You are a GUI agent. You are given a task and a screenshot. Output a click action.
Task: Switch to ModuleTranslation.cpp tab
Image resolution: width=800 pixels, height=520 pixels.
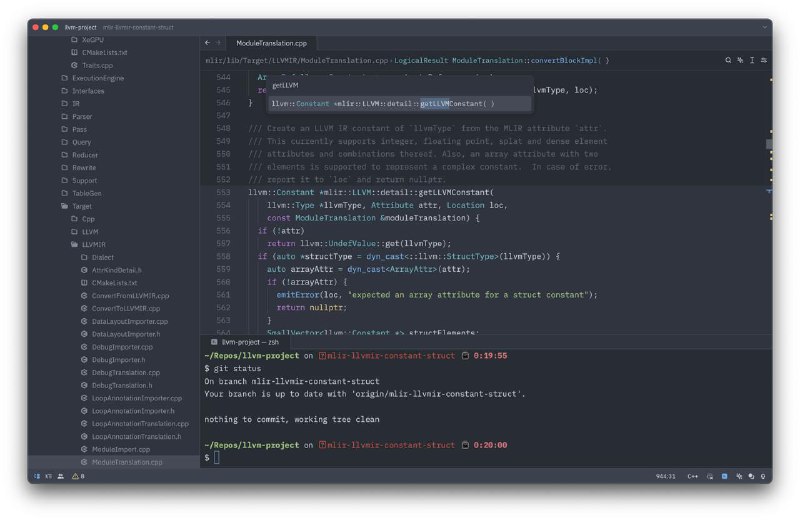pyautogui.click(x=271, y=43)
